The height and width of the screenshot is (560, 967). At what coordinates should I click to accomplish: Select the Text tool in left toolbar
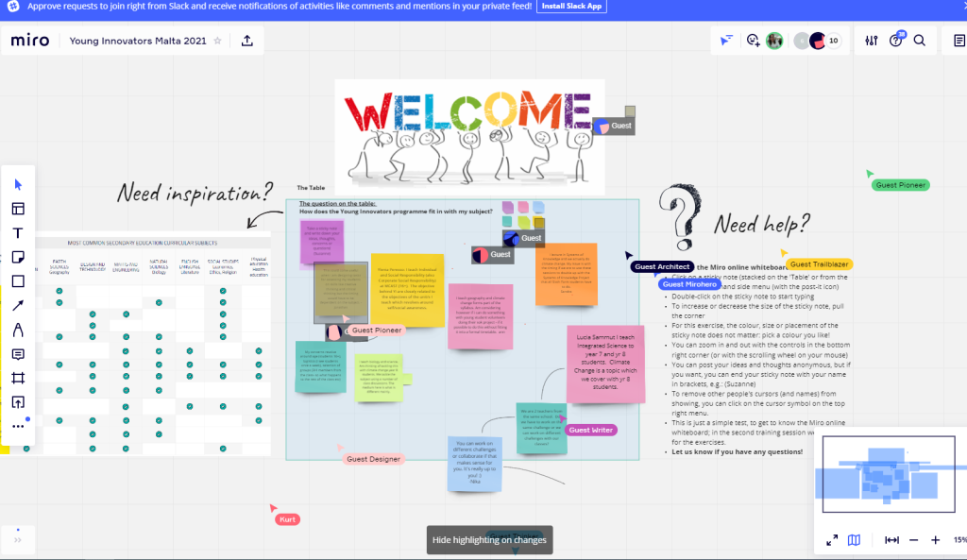click(18, 233)
